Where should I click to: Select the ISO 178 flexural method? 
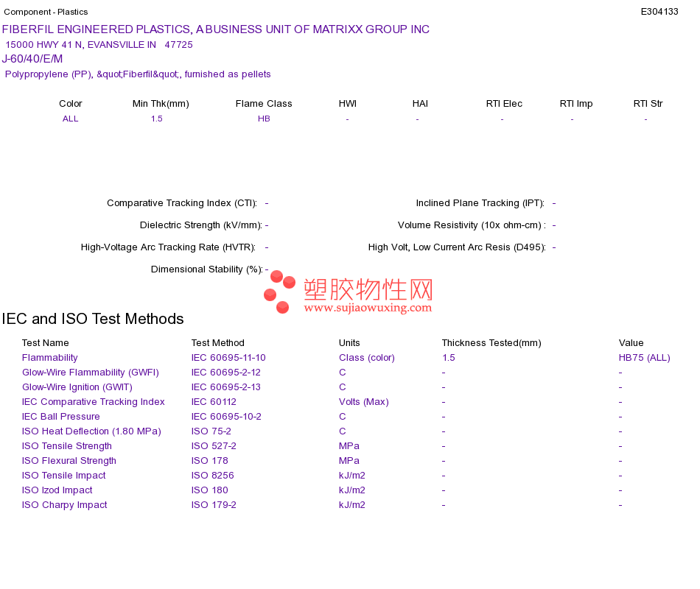[x=209, y=461]
